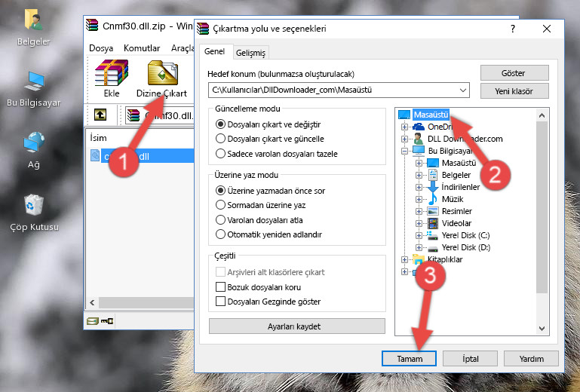The width and height of the screenshot is (580, 392).
Task: Click Yerel Disk (C:) drive icon
Action: (x=433, y=235)
